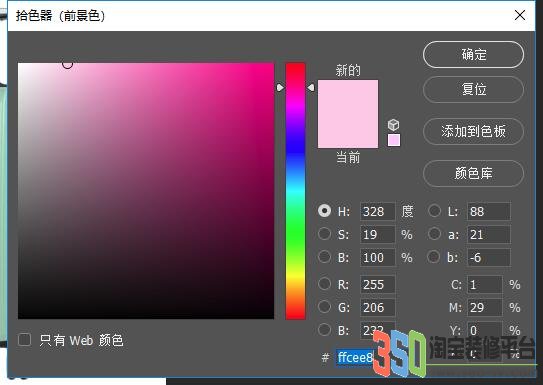Image resolution: width=543 pixels, height=385 pixels.
Task: Click the left hue slider arrow handle
Action: (x=280, y=88)
